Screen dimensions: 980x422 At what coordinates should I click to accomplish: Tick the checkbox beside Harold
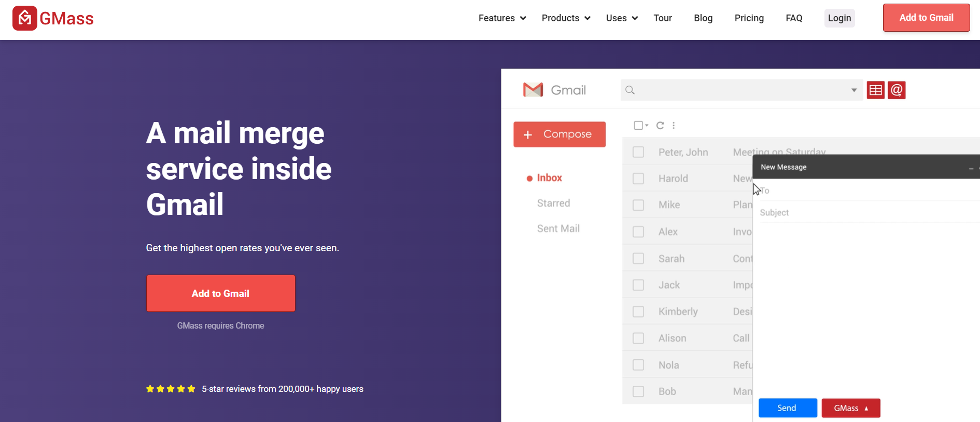638,179
